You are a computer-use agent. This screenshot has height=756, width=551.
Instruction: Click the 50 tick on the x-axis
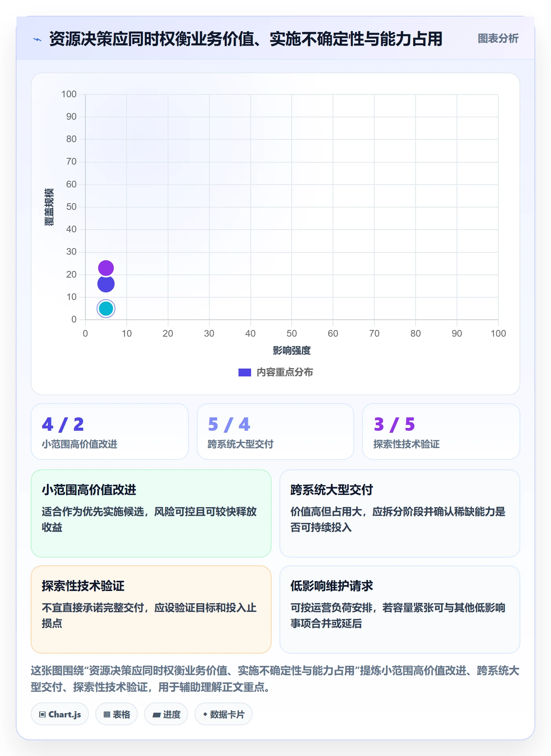click(292, 334)
